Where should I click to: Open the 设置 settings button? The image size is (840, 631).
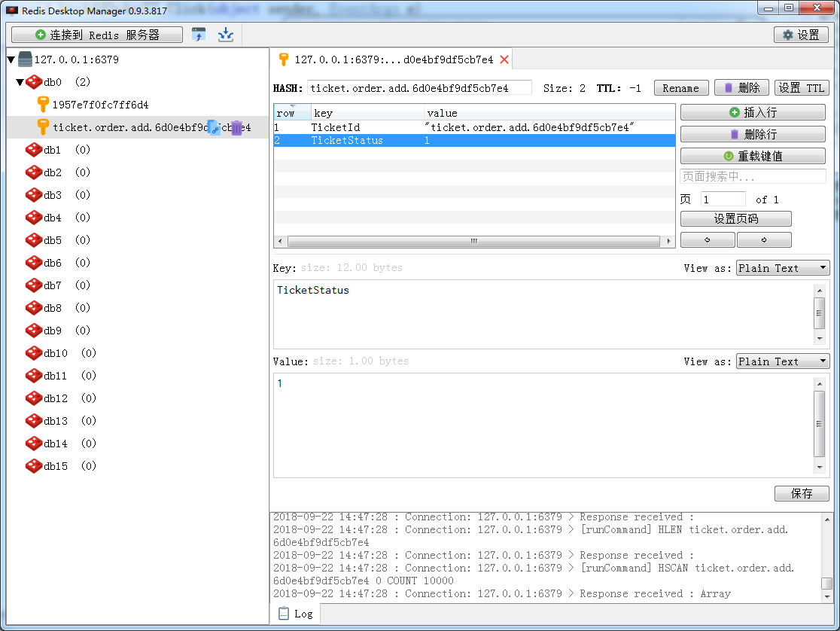pos(801,35)
